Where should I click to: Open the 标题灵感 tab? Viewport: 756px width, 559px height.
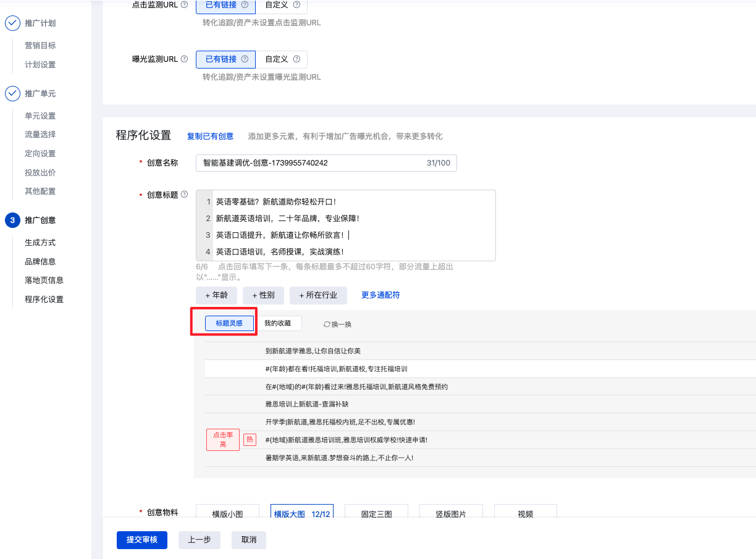point(229,323)
